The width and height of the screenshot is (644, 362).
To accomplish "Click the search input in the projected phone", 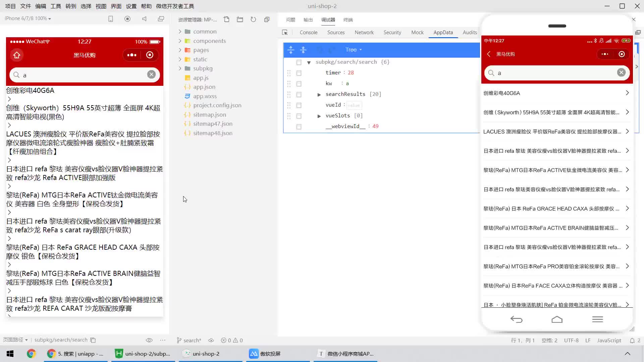I will (557, 73).
